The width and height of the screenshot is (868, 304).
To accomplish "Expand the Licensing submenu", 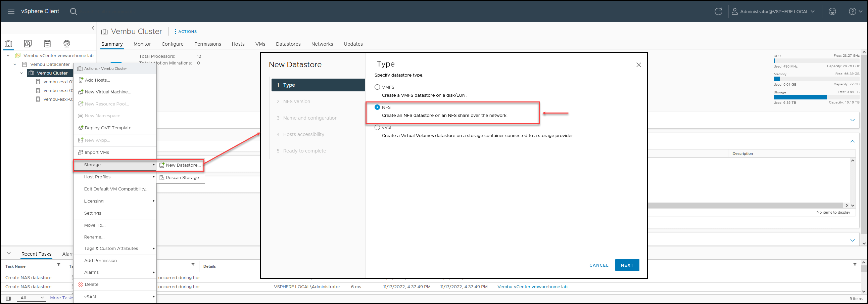I will [x=115, y=201].
